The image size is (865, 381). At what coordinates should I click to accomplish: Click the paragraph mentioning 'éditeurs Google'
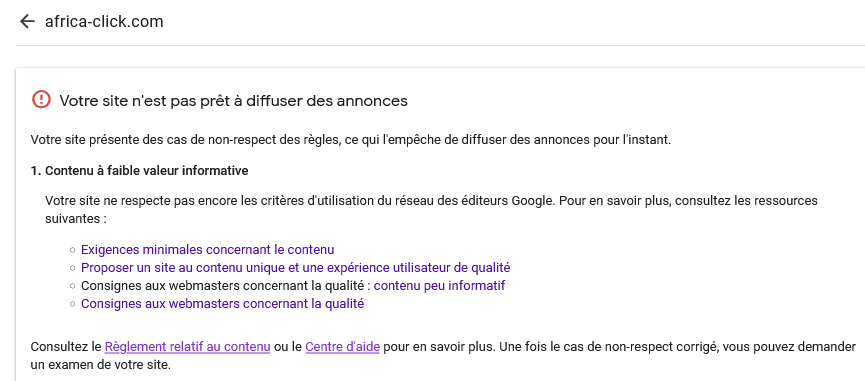click(x=431, y=210)
